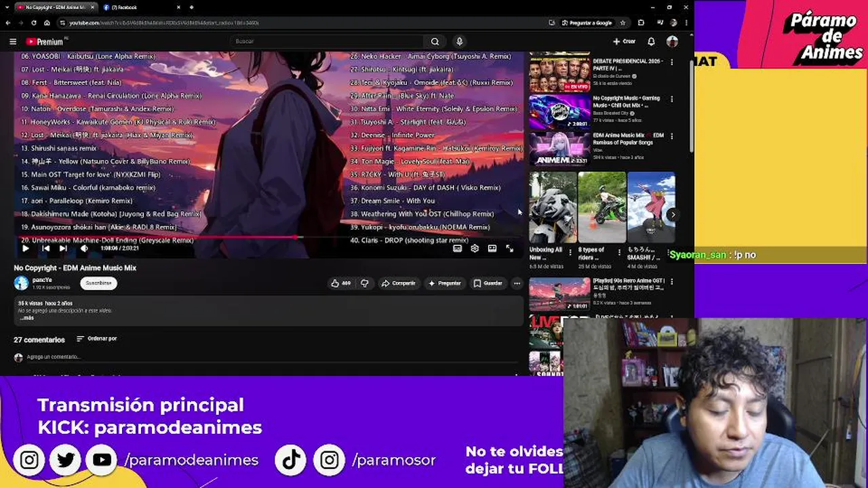The width and height of the screenshot is (868, 488).
Task: Click the search magnifier button
Action: 435,41
